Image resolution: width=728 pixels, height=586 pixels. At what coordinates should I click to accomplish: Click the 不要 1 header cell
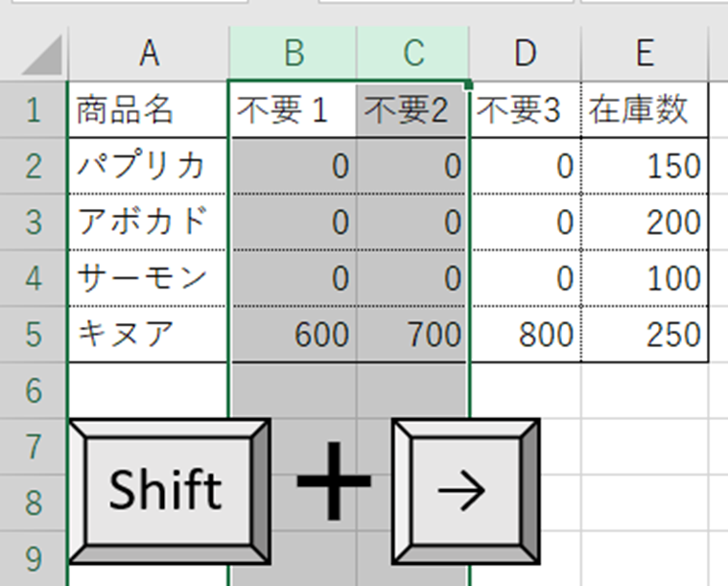(293, 110)
